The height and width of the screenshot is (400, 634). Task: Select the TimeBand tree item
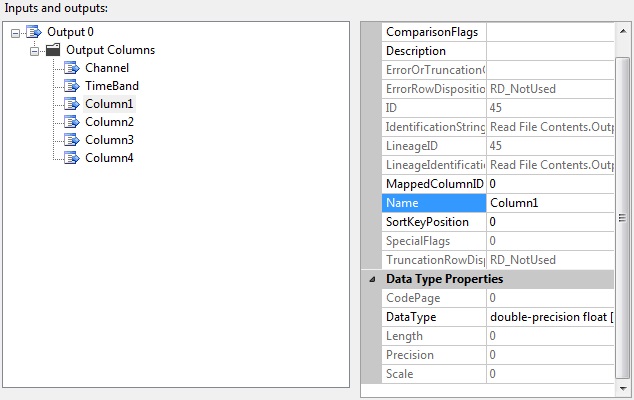(112, 86)
